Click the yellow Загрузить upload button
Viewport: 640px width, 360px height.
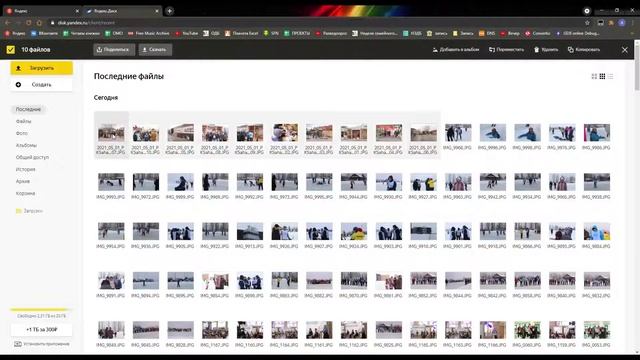(42, 68)
